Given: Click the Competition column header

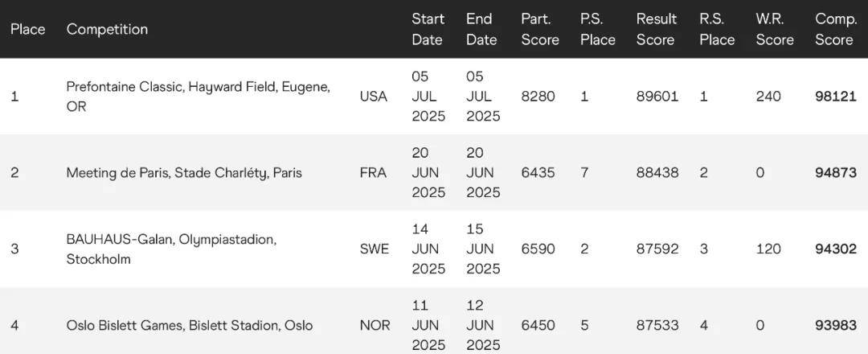Looking at the screenshot, I should tap(107, 29).
